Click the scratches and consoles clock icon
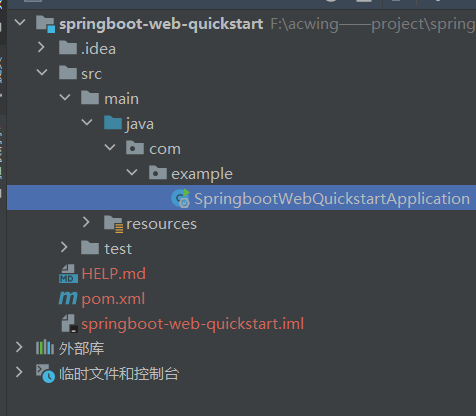Image resolution: width=476 pixels, height=416 pixels. (x=45, y=373)
